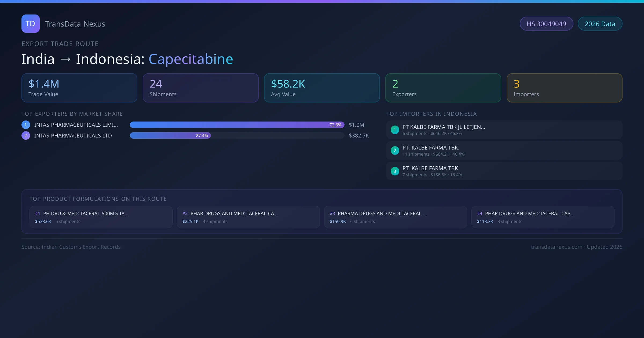This screenshot has width=644, height=338.
Task: Click the 27.4% market share bar
Action: [x=170, y=135]
